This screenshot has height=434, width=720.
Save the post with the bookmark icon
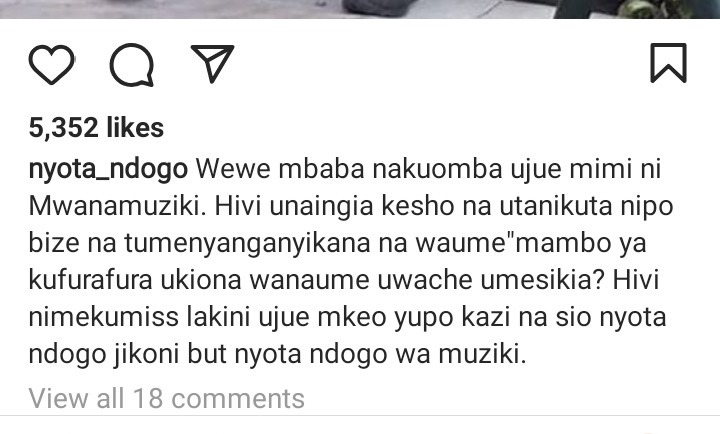pyautogui.click(x=669, y=63)
